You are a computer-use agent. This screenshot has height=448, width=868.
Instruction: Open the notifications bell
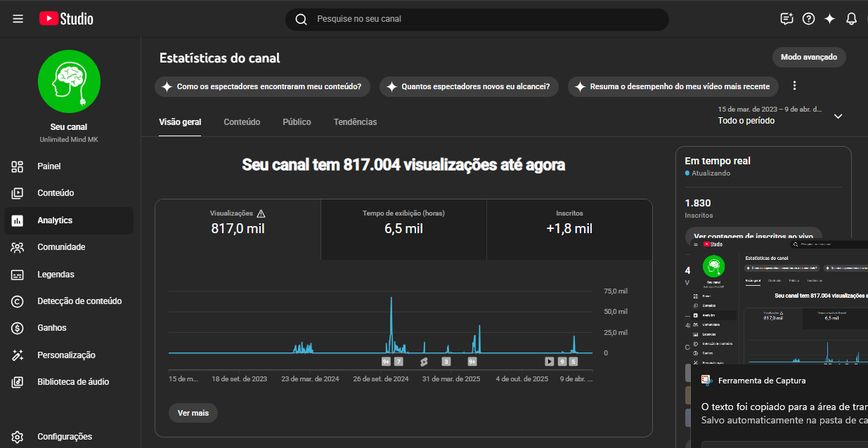click(x=851, y=19)
